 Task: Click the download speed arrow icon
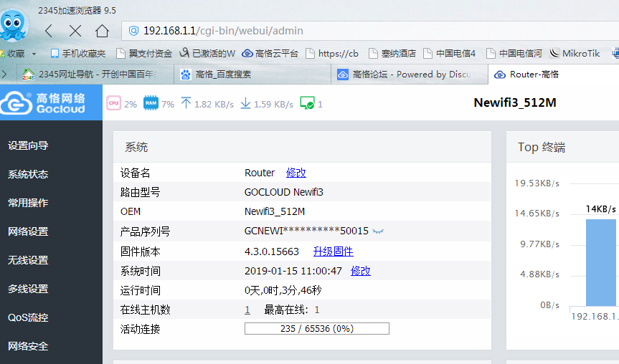point(245,103)
